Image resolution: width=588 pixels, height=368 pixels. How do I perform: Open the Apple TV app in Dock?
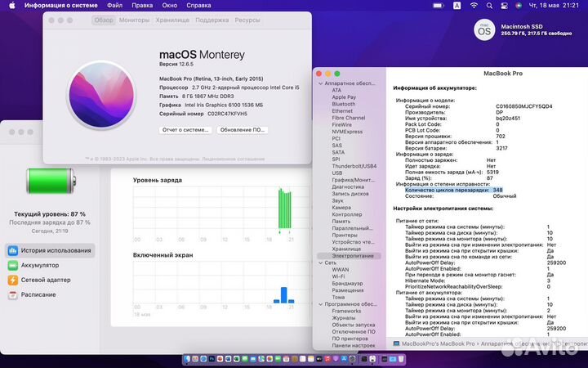point(319,359)
